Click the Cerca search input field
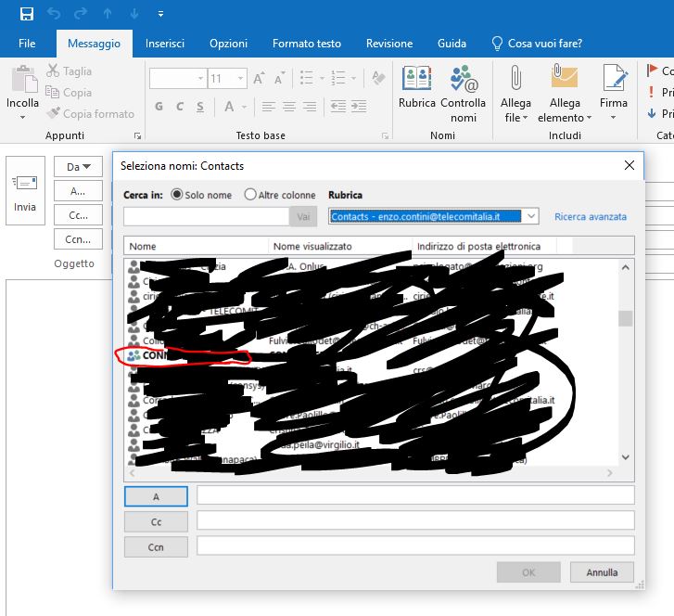The image size is (674, 616). (207, 216)
